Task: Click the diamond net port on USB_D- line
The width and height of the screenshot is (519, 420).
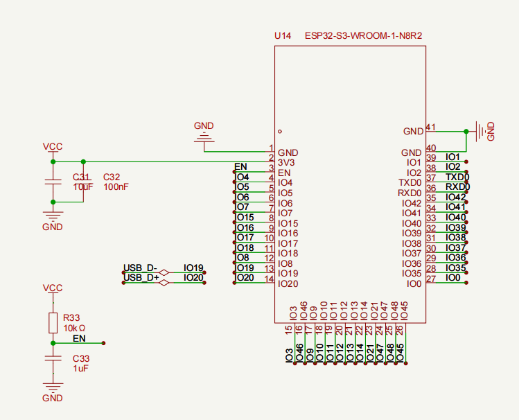Action: coord(164,272)
